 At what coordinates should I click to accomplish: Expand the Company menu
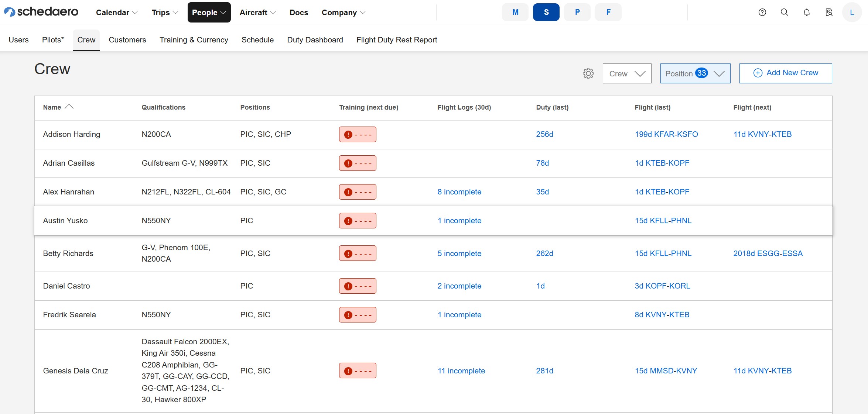click(344, 13)
